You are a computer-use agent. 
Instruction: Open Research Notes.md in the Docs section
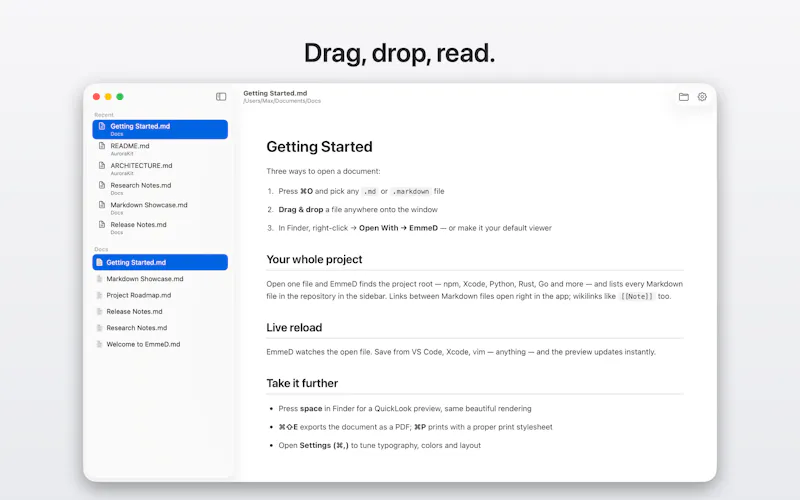click(x=160, y=328)
